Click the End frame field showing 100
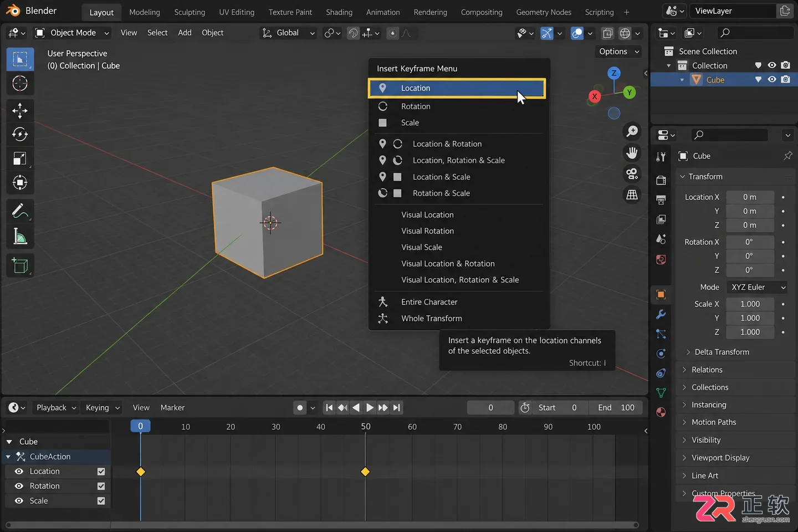Screen dimensions: 798x532 615,408
